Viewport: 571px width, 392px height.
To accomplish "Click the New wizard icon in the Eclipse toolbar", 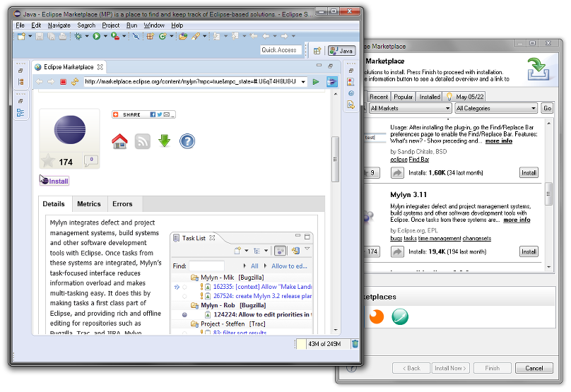I will (21, 36).
